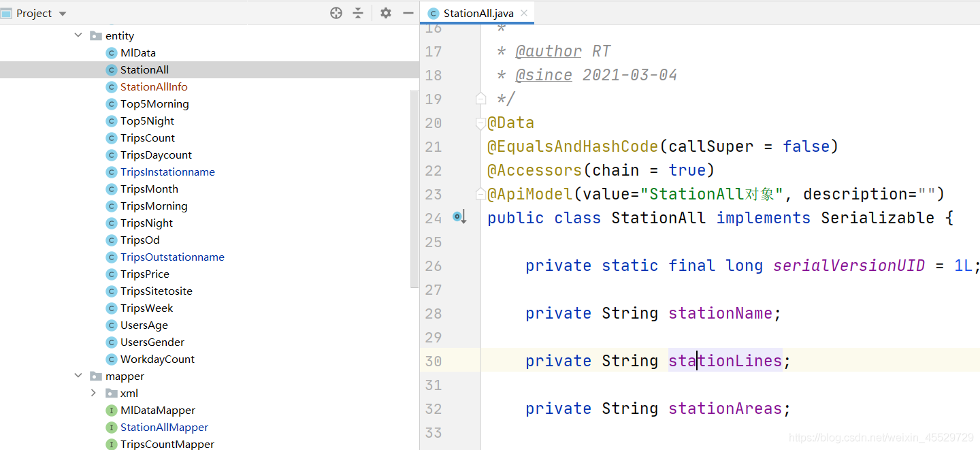
Task: Click the serialVersionUID identifier
Action: coord(849,266)
